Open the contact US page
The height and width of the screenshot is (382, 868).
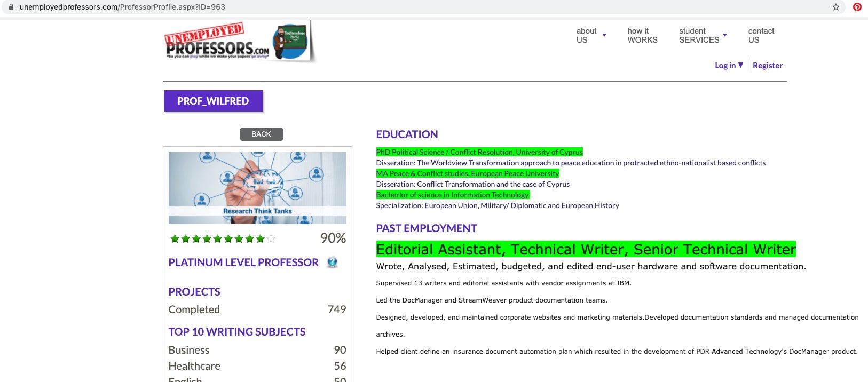coord(761,35)
